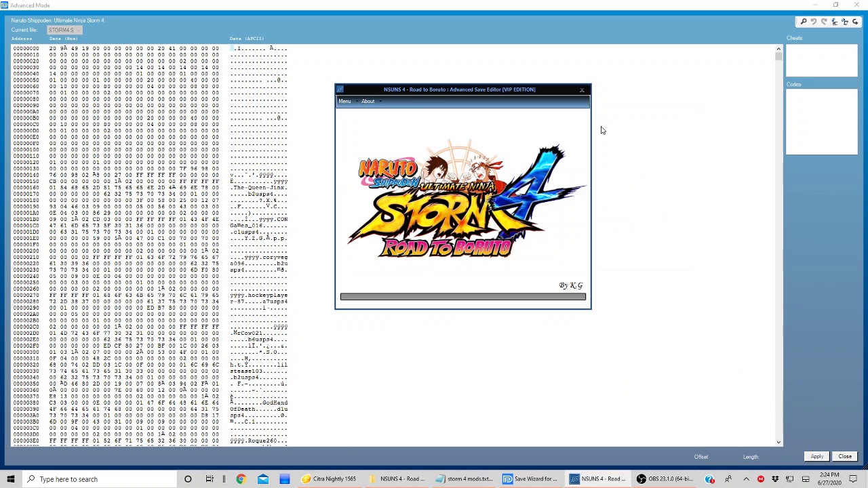Open the Menu item in NSUNS 4 editor

(344, 102)
